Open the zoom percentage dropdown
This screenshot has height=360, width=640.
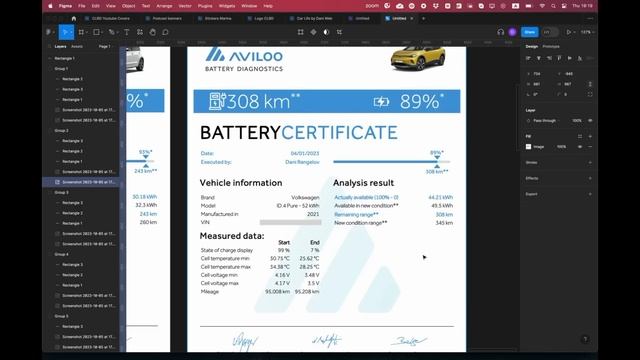pyautogui.click(x=587, y=32)
